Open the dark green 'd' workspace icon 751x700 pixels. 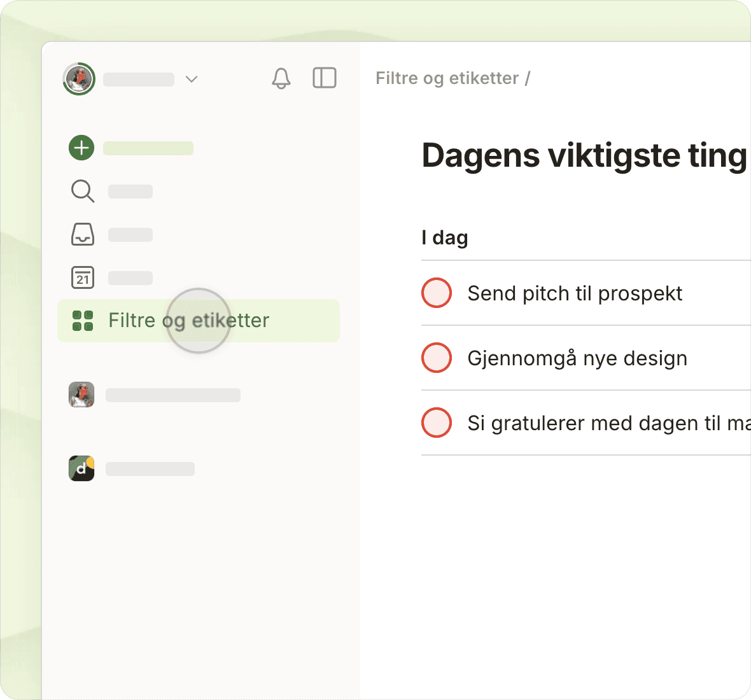[x=81, y=468]
